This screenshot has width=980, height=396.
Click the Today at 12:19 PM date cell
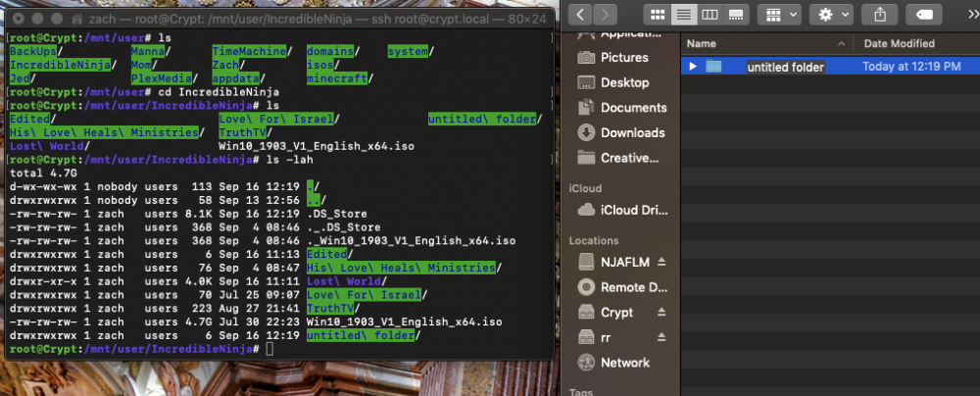coord(911,67)
